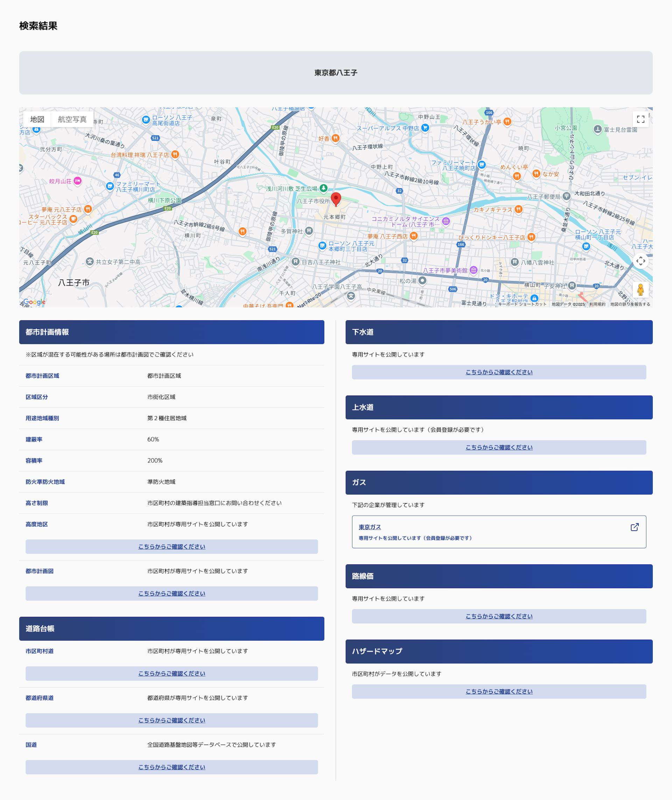Click 利用規約 link on the map
672x800 pixels.
(x=597, y=304)
